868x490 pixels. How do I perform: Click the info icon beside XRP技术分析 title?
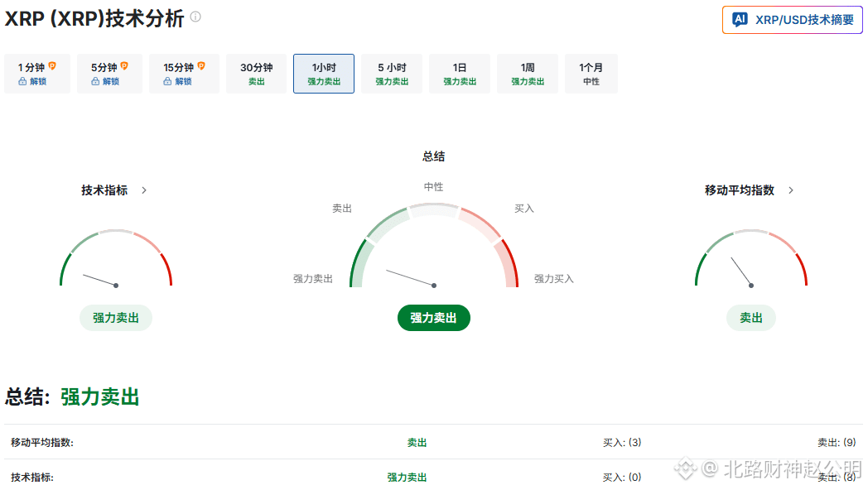click(x=195, y=17)
